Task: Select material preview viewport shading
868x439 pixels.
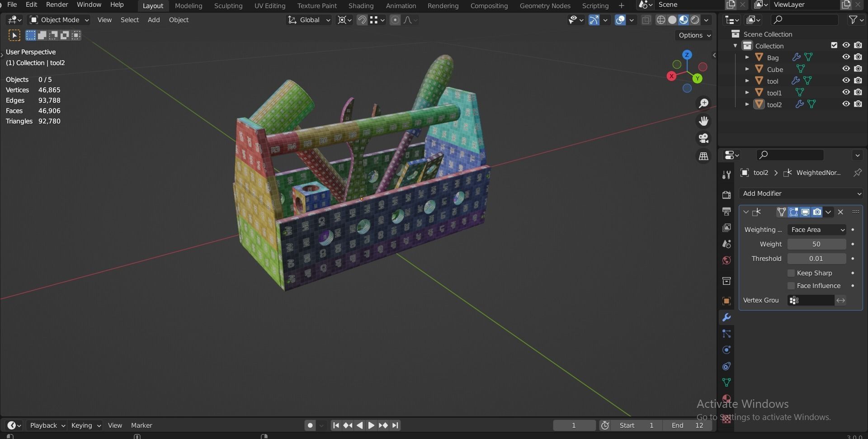Action: pyautogui.click(x=684, y=20)
